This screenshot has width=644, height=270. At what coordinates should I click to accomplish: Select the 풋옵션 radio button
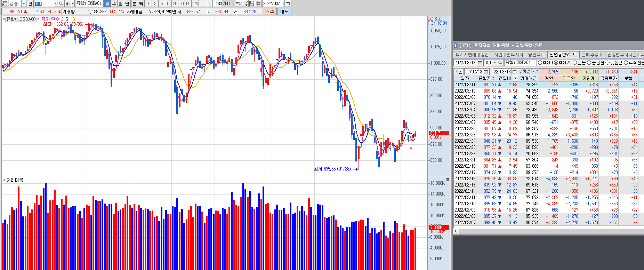(x=607, y=63)
